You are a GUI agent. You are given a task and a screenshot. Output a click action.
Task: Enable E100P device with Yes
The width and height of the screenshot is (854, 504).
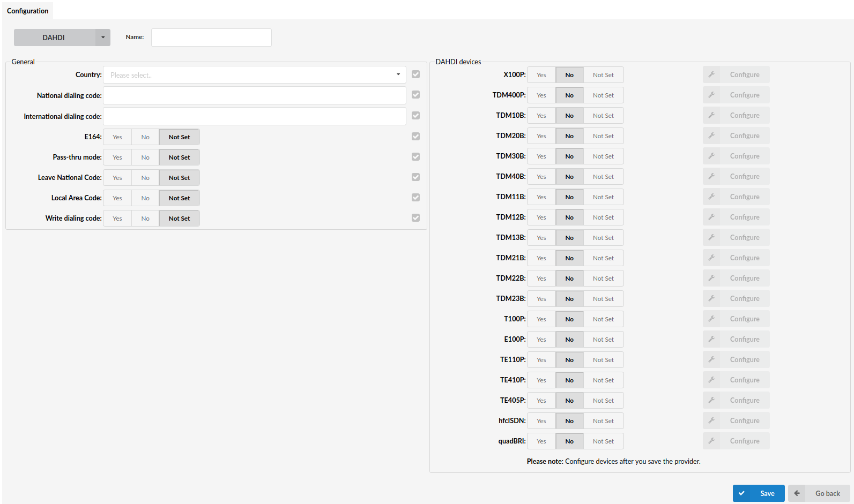click(x=541, y=340)
